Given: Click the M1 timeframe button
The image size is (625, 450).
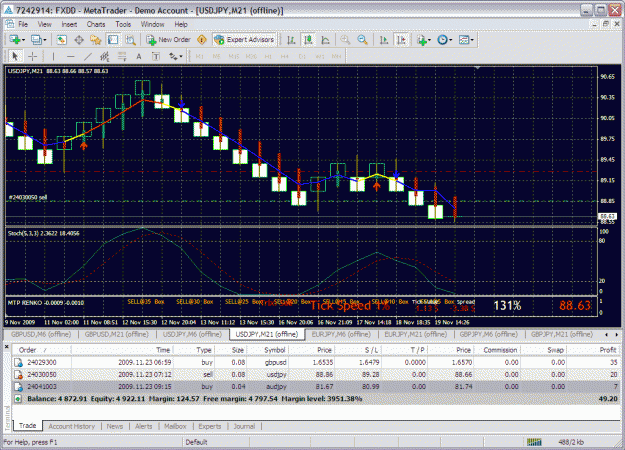Looking at the screenshot, I should [200, 57].
